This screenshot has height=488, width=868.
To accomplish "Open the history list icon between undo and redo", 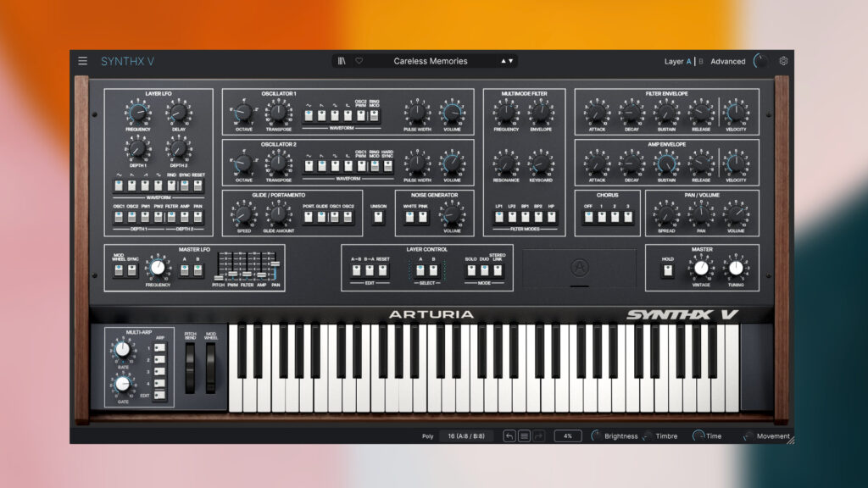I will pos(525,435).
